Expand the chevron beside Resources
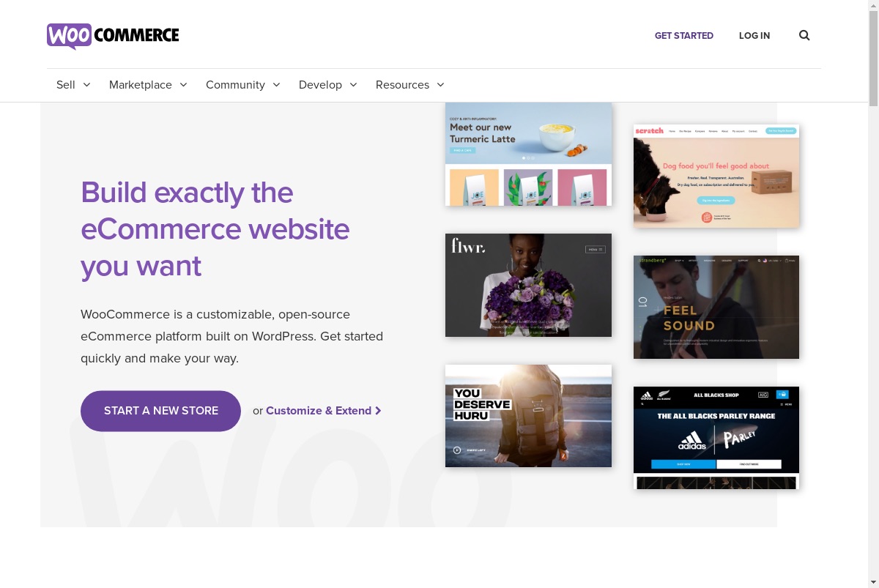The image size is (879, 588). tap(440, 85)
